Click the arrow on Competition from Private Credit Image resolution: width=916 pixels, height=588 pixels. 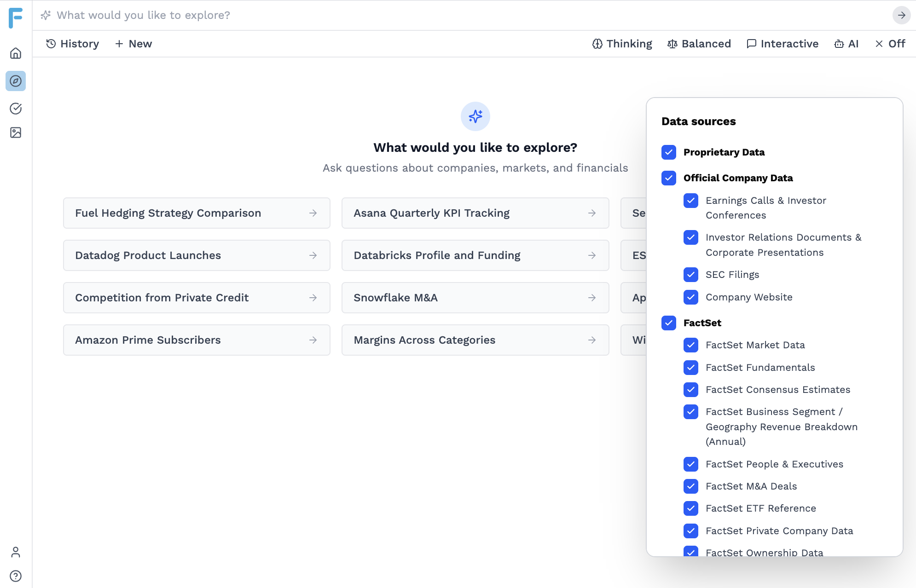coord(313,298)
